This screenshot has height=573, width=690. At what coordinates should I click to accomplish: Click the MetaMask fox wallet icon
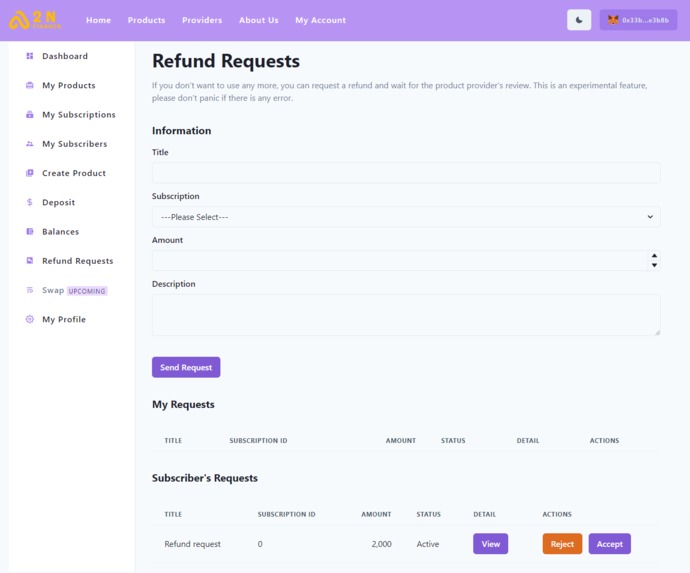[613, 20]
